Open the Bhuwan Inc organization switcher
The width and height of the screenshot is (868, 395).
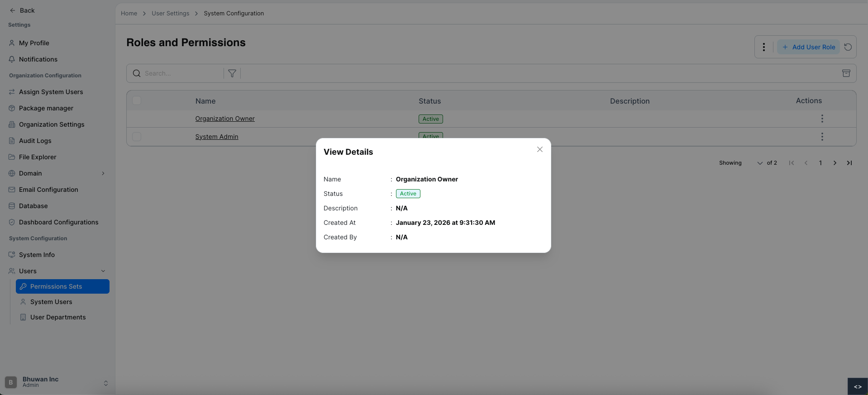point(105,383)
